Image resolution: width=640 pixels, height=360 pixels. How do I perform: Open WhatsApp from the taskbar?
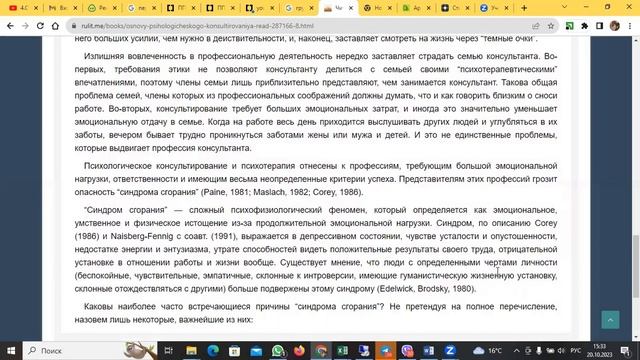[x=278, y=351]
